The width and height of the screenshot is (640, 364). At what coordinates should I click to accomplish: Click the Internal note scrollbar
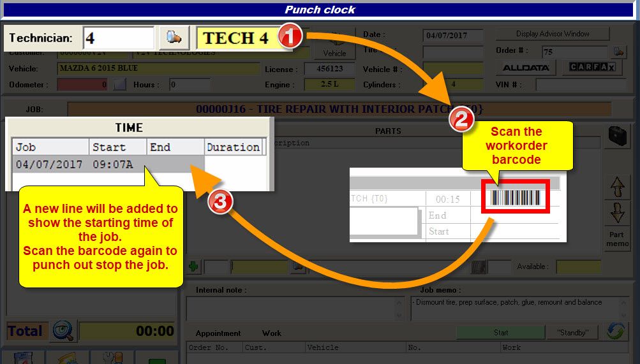point(399,309)
